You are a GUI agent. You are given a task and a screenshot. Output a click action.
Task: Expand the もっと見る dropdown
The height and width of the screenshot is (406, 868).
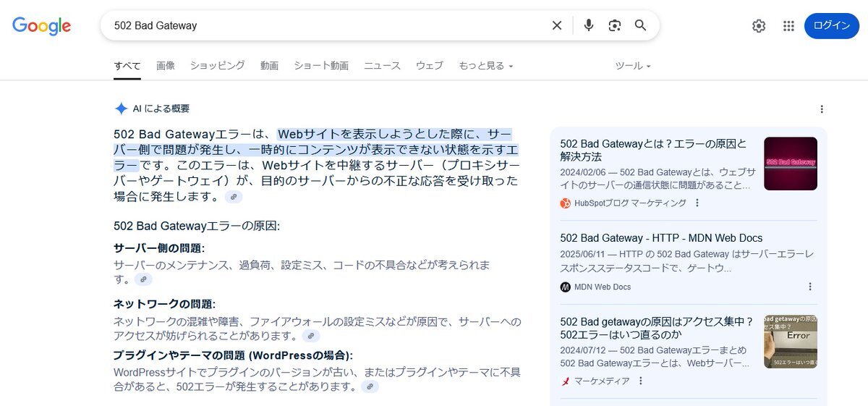[x=485, y=66]
